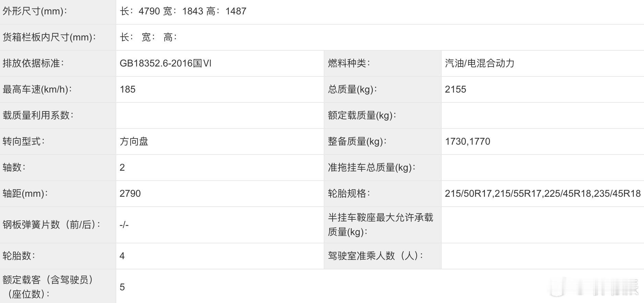
Task: Select the steering type 方向盘
Action: click(x=134, y=142)
